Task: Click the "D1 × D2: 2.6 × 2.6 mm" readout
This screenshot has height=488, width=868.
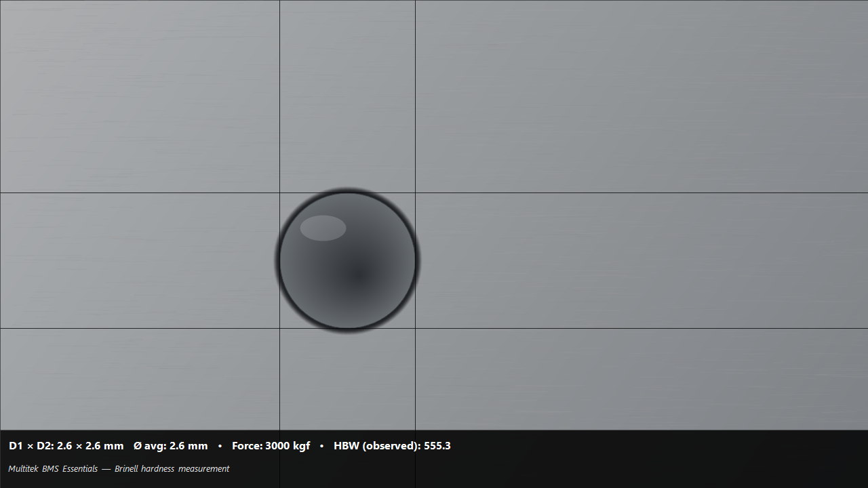Action: tap(66, 446)
